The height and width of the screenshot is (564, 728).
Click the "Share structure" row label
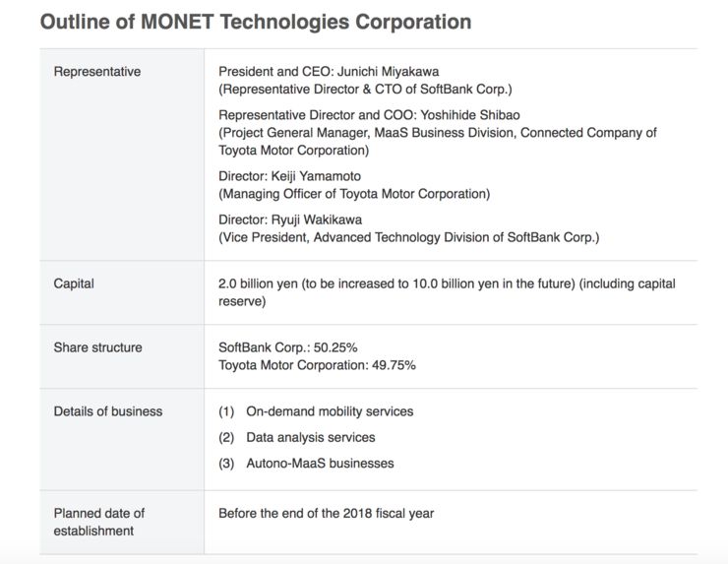pos(97,347)
